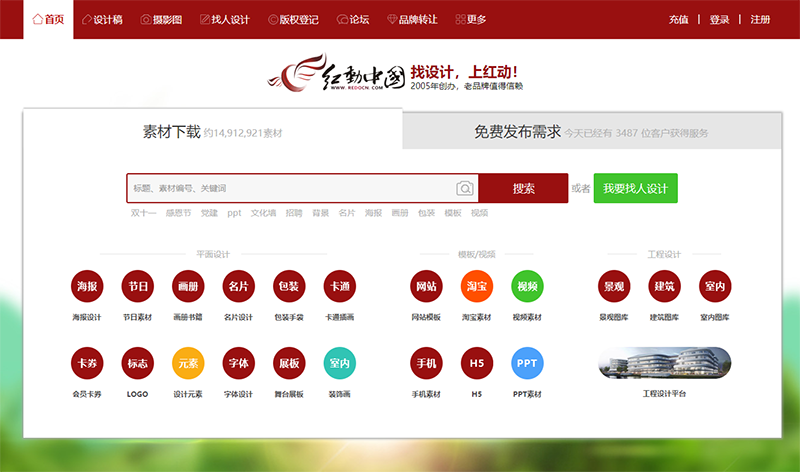Expand the 更多 menu in navigation

coord(471,19)
